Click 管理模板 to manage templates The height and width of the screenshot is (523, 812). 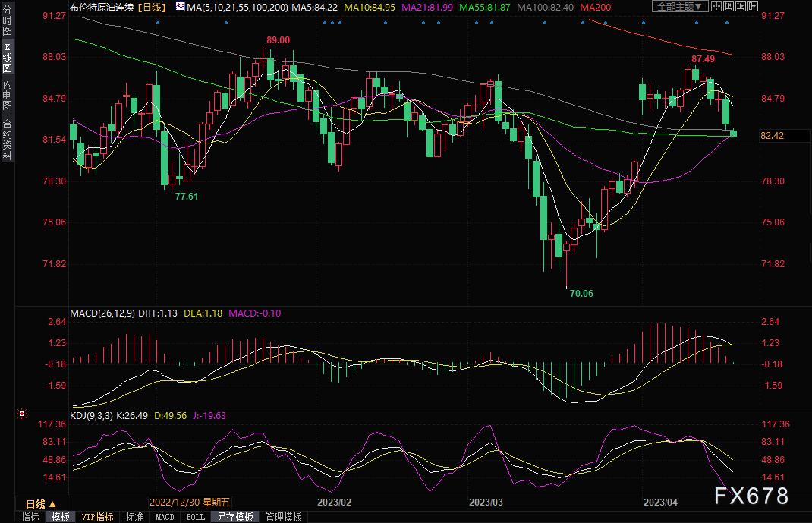(x=283, y=517)
